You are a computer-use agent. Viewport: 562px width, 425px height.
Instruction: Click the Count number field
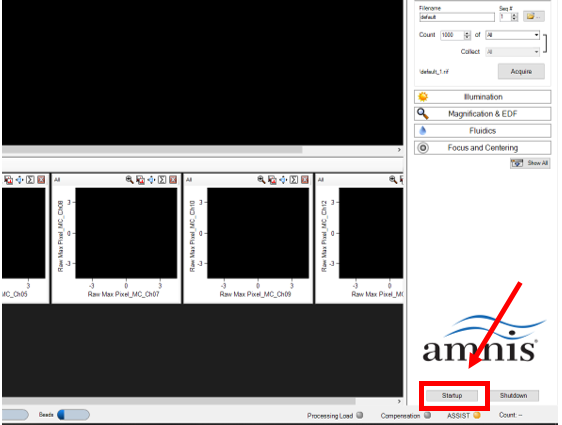pyautogui.click(x=452, y=35)
